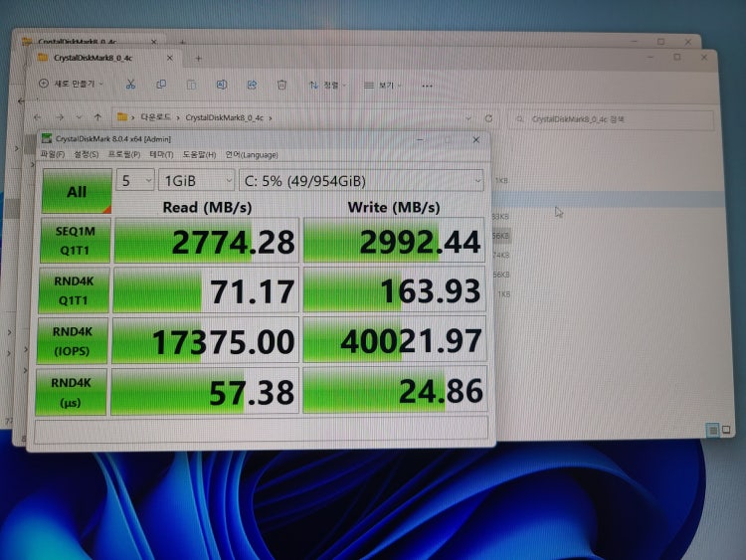This screenshot has height=560, width=746.
Task: Open the 언어(Language) menu
Action: (x=252, y=154)
